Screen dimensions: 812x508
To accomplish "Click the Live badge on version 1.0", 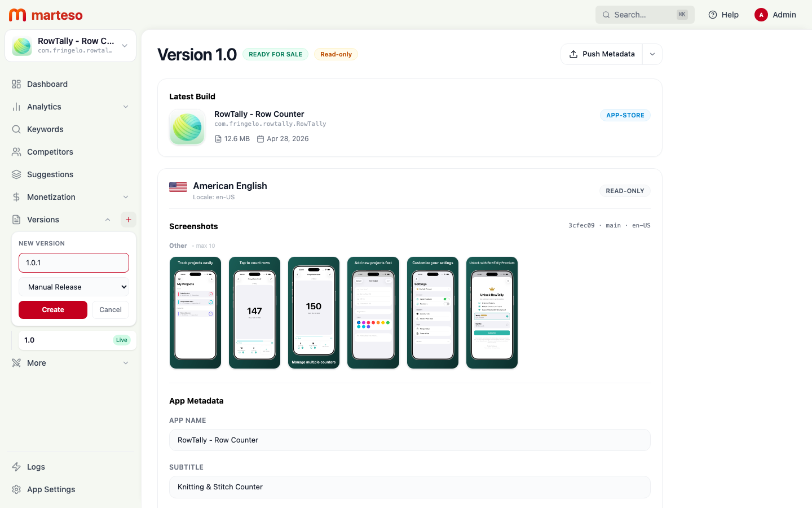I will coord(122,340).
